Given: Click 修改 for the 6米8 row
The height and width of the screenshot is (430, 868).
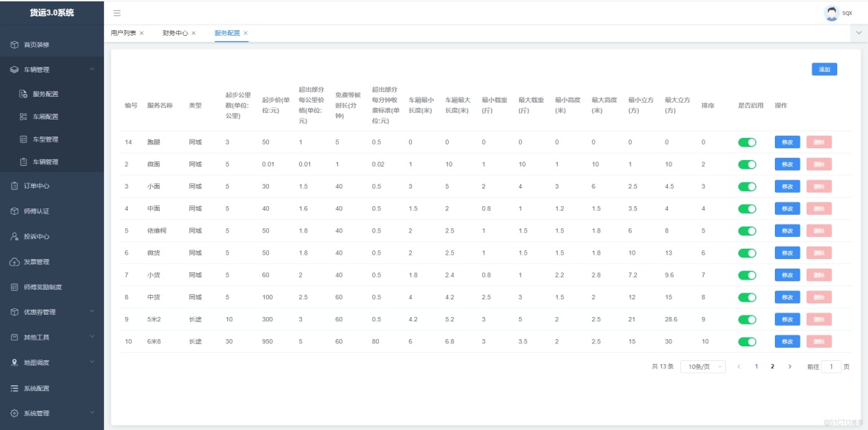Looking at the screenshot, I should (x=787, y=342).
